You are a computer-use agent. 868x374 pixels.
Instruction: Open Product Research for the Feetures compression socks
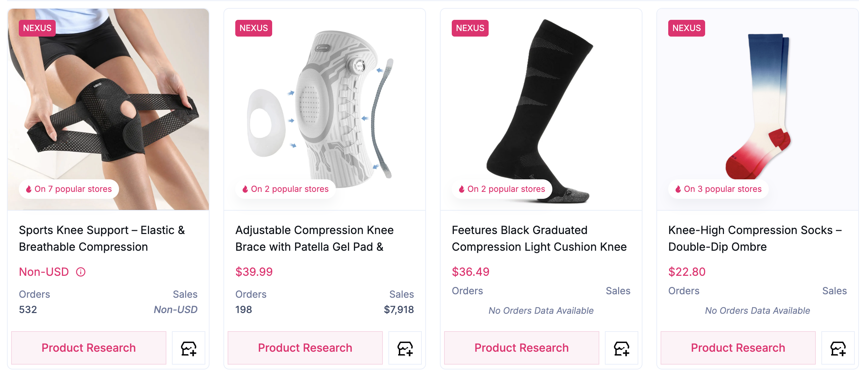[x=521, y=348]
